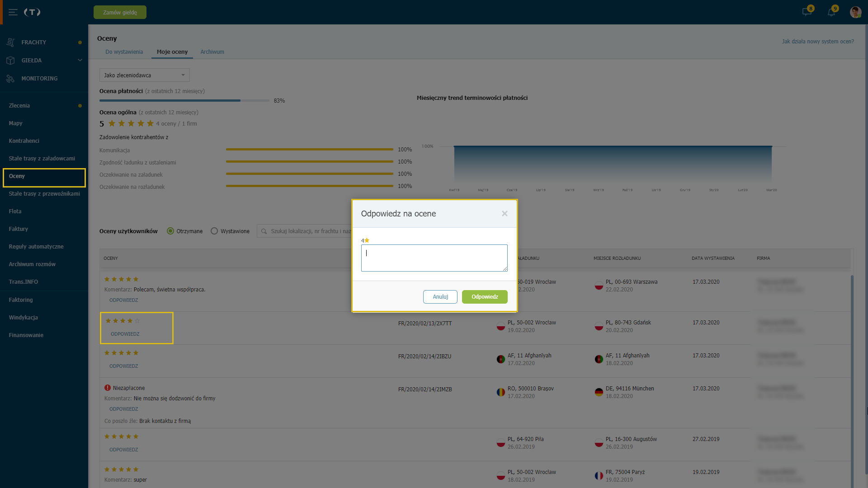Click the Szukaj lokalizacji search field

coord(304,231)
